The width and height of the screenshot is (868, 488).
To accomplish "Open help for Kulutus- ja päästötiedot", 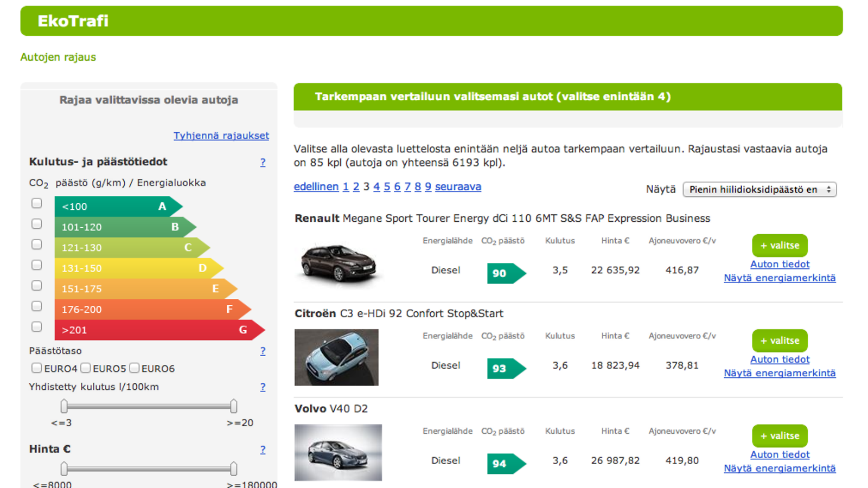I will (x=263, y=162).
